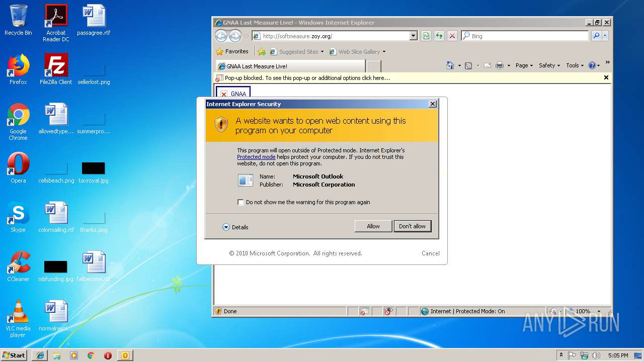Click the IE Forward navigation arrow
Image resolution: width=644 pixels, height=362 pixels.
pos(235,36)
